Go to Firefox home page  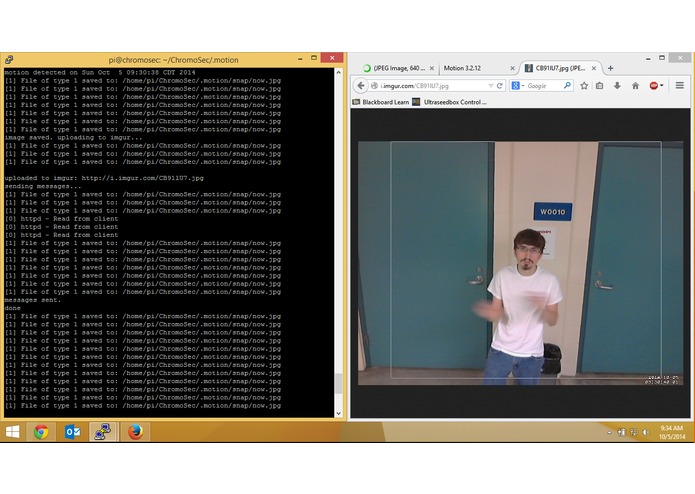[636, 86]
